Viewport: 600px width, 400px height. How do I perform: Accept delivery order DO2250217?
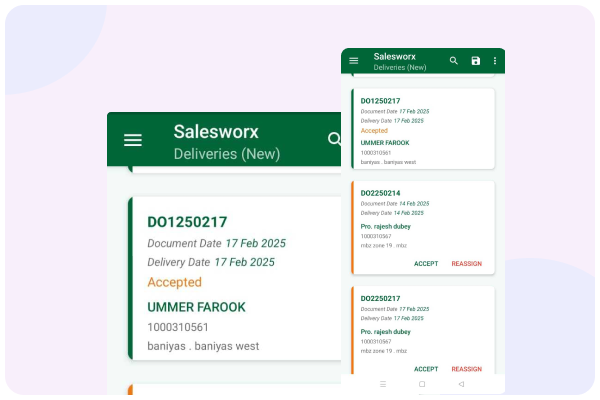426,369
